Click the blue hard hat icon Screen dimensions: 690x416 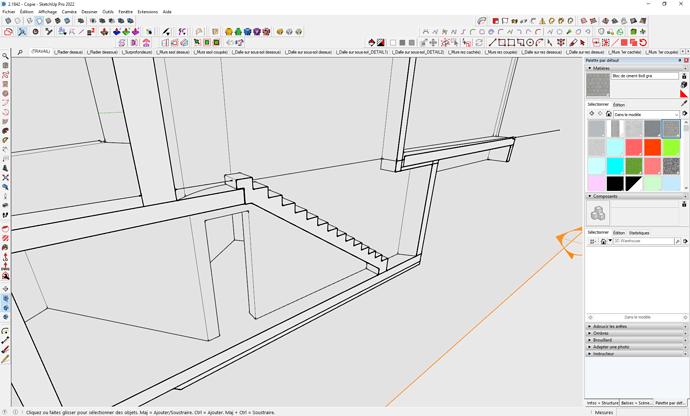[247, 32]
